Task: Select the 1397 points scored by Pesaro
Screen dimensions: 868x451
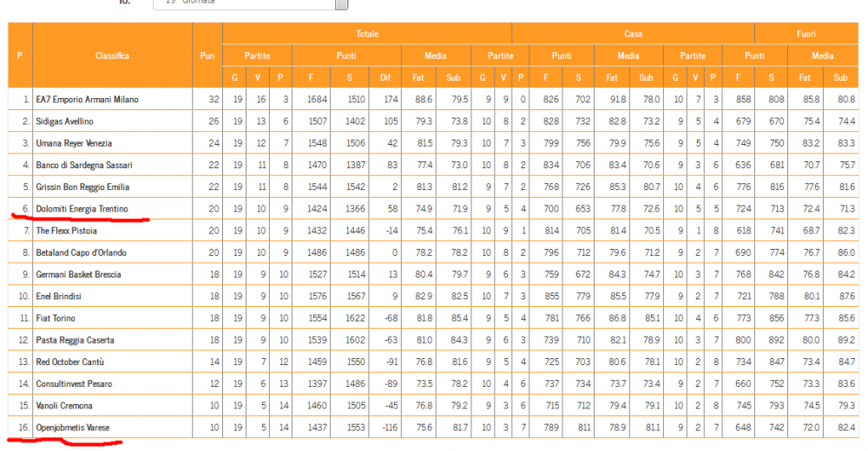Action: pyautogui.click(x=318, y=384)
